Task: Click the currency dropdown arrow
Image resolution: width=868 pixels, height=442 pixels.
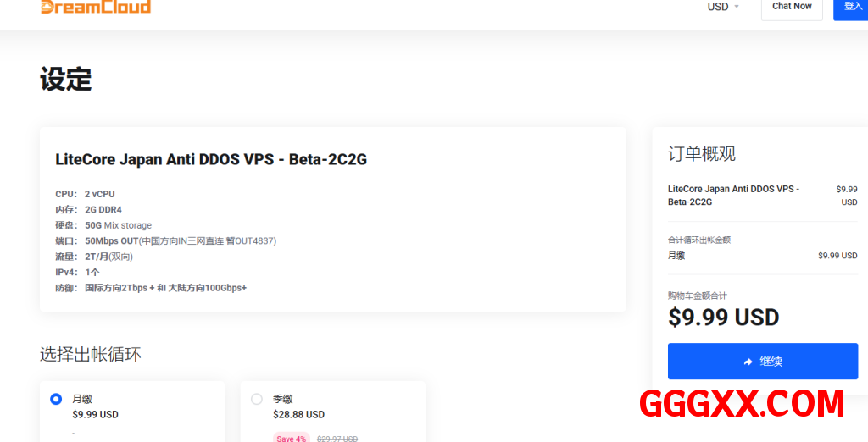Action: [737, 7]
